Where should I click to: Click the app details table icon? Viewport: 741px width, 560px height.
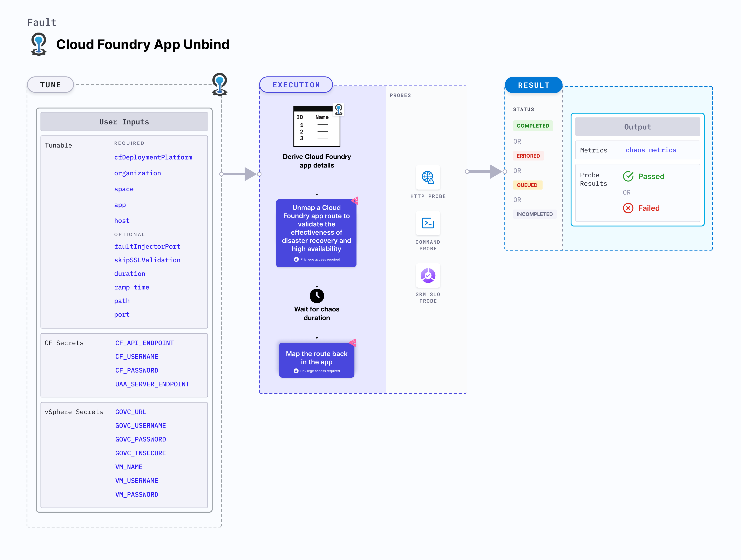point(317,127)
